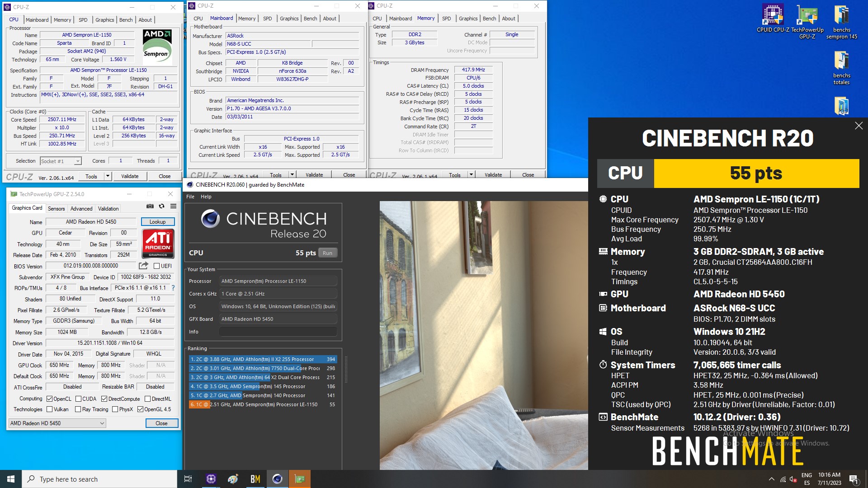Open the AMD Radeon HD 5450 GPU selector dropdown
Screen dimensions: 868x488
coord(57,423)
